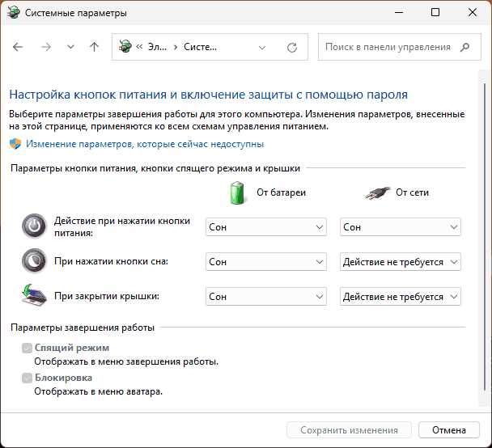
Task: Click "Отображать в меню аватара." text
Action: point(98,391)
